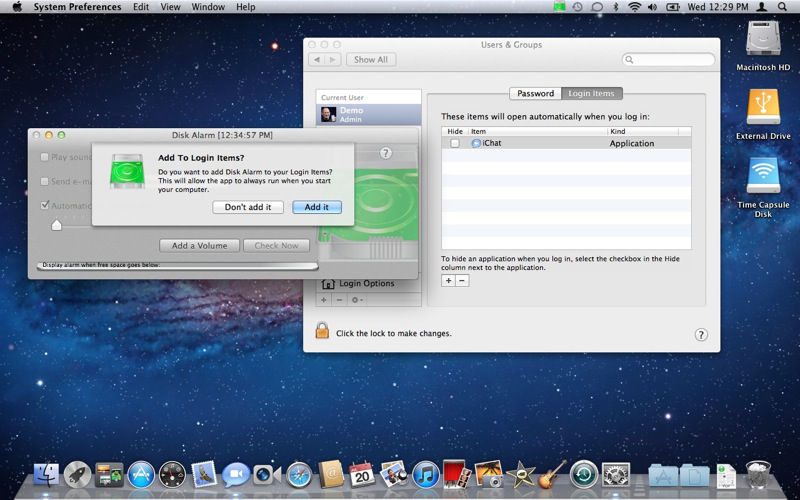Open Address Book in the Dock
This screenshot has width=800, height=500.
tap(331, 474)
